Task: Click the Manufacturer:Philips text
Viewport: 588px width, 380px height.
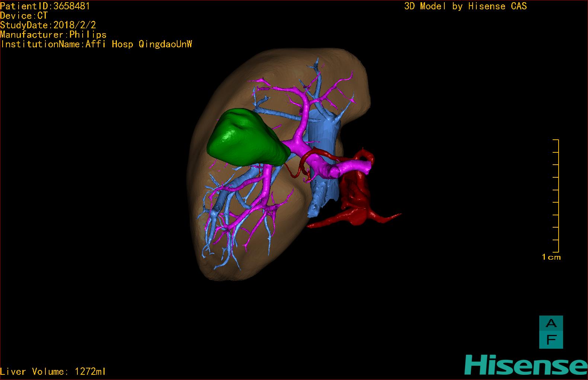Action: tap(53, 35)
